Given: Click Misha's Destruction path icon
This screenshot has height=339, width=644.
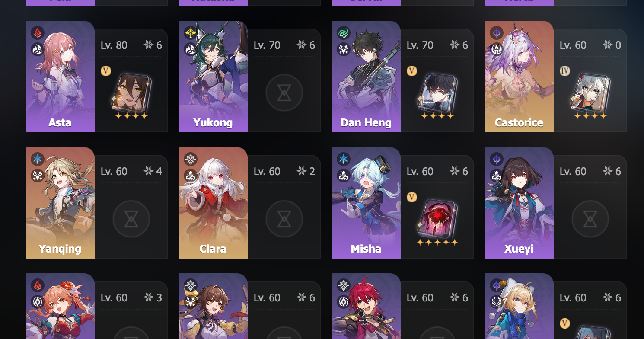Looking at the screenshot, I should coord(344,176).
